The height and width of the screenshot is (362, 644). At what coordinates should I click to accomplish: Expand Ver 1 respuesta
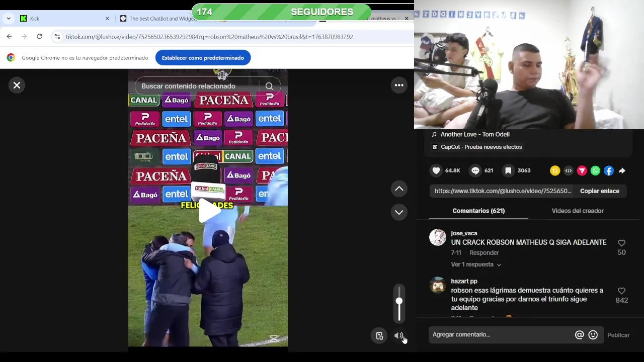click(x=476, y=264)
